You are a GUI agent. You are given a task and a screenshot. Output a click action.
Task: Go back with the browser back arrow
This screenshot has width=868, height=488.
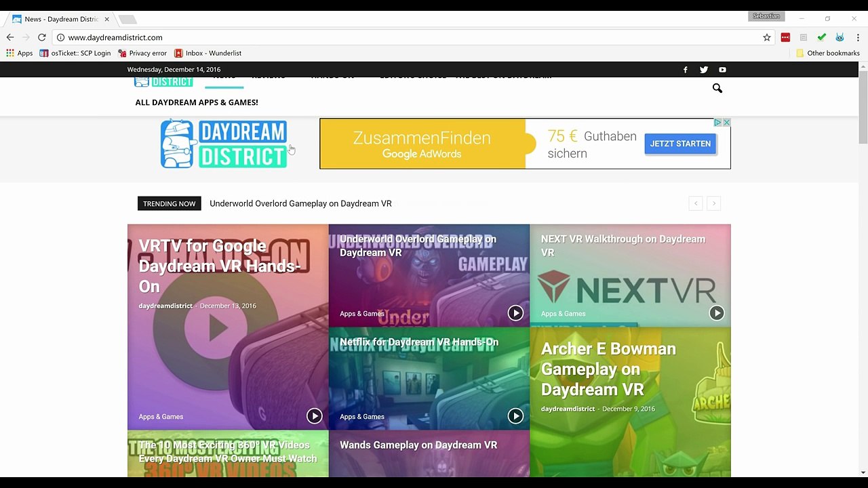click(x=10, y=37)
